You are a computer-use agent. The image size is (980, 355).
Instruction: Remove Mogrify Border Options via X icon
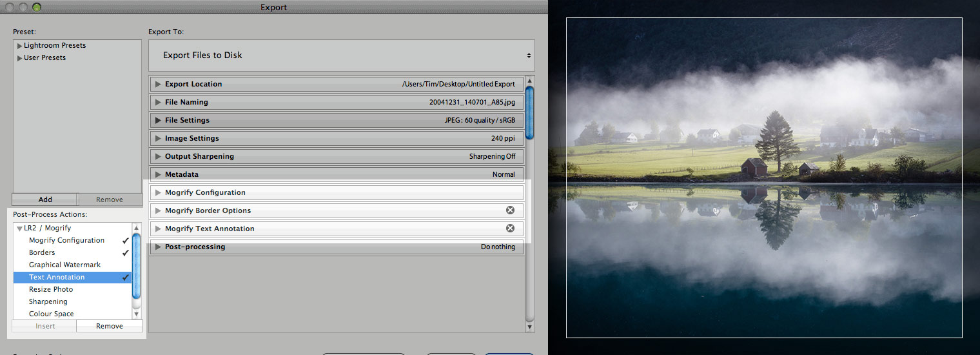click(510, 210)
